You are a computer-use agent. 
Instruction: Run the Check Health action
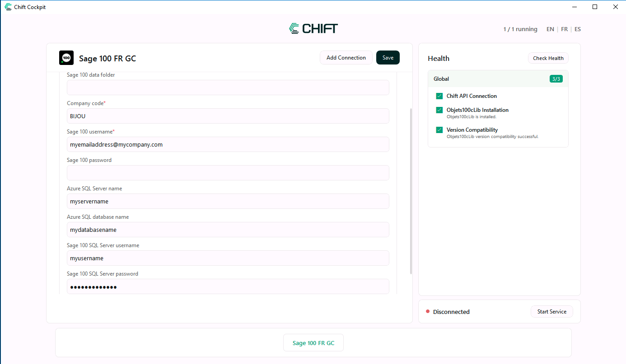tap(548, 58)
